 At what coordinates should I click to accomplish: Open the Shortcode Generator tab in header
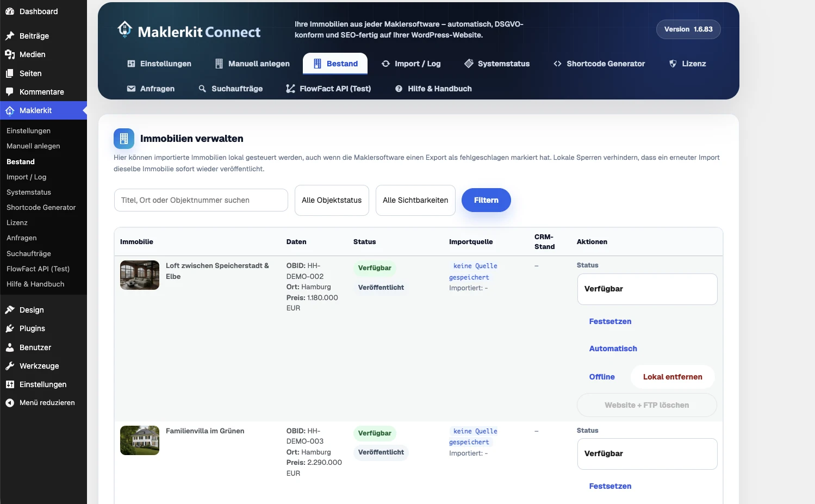pyautogui.click(x=599, y=64)
